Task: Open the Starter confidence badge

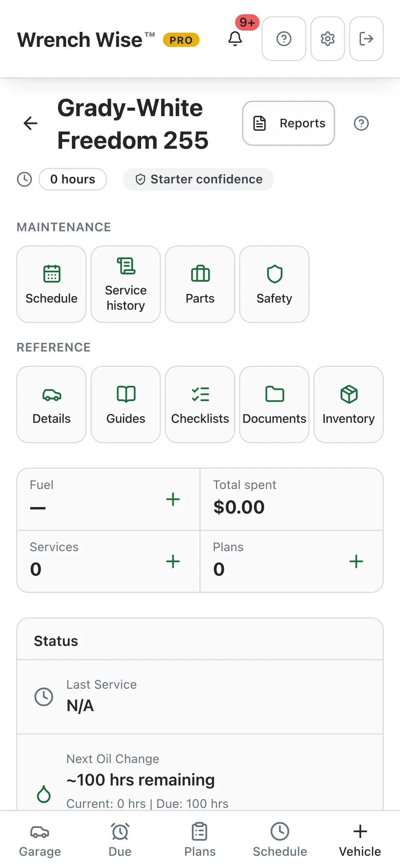Action: [x=198, y=179]
